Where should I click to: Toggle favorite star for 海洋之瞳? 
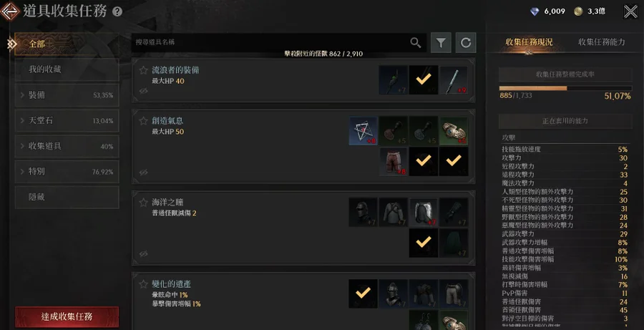click(x=143, y=203)
